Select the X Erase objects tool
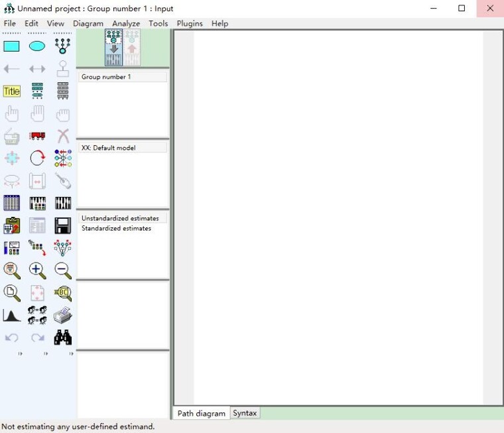 [x=63, y=136]
